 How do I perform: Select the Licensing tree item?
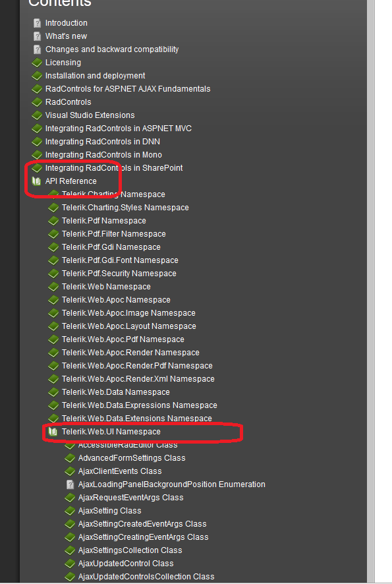coord(63,63)
